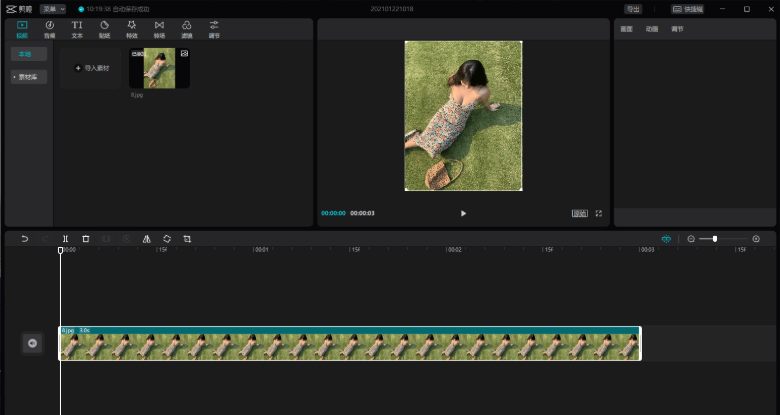The image size is (780, 415).
Task: Switch to the 动画 tab in properties panel
Action: coord(652,29)
